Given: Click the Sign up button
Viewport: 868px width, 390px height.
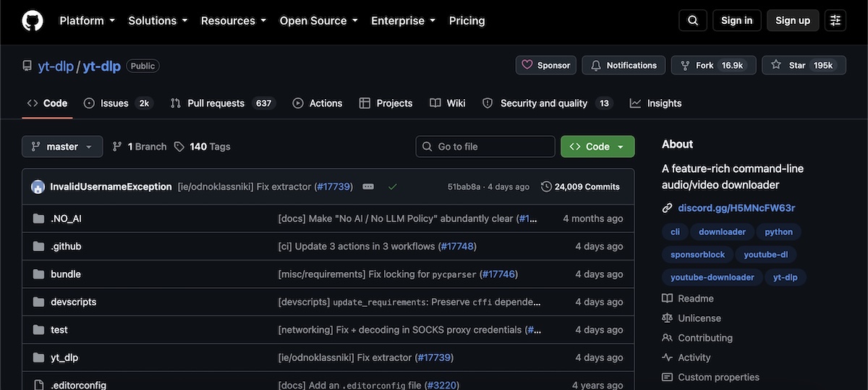Looking at the screenshot, I should (793, 20).
